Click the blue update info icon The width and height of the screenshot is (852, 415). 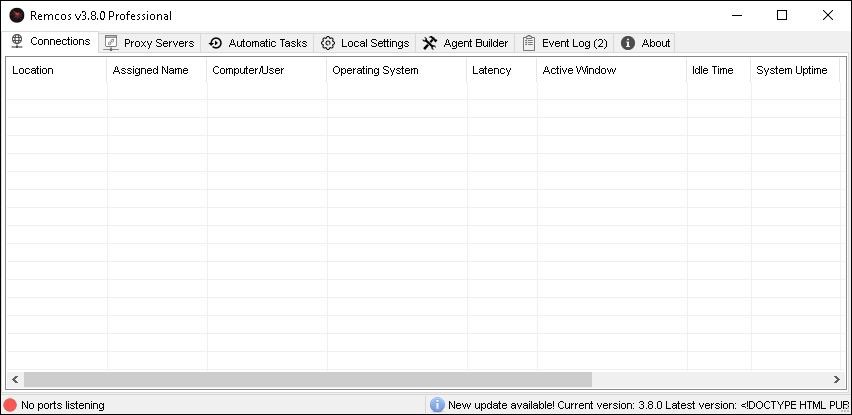pyautogui.click(x=437, y=405)
